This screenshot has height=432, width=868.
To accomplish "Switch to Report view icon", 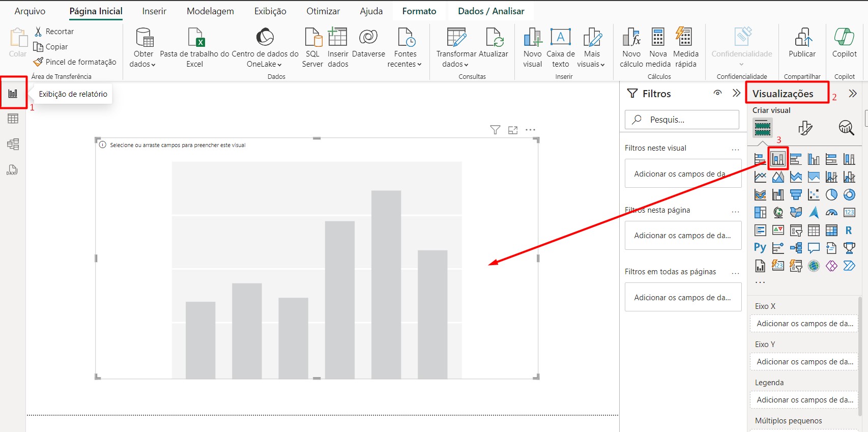I will [13, 93].
